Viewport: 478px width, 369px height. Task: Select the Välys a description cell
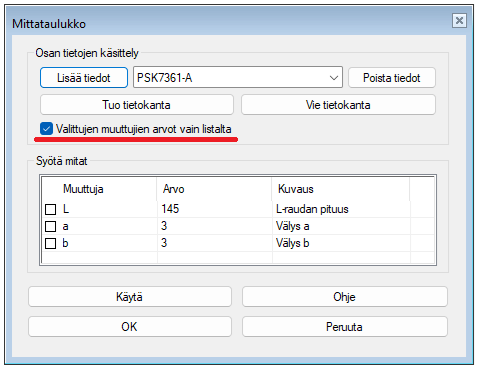coord(341,226)
